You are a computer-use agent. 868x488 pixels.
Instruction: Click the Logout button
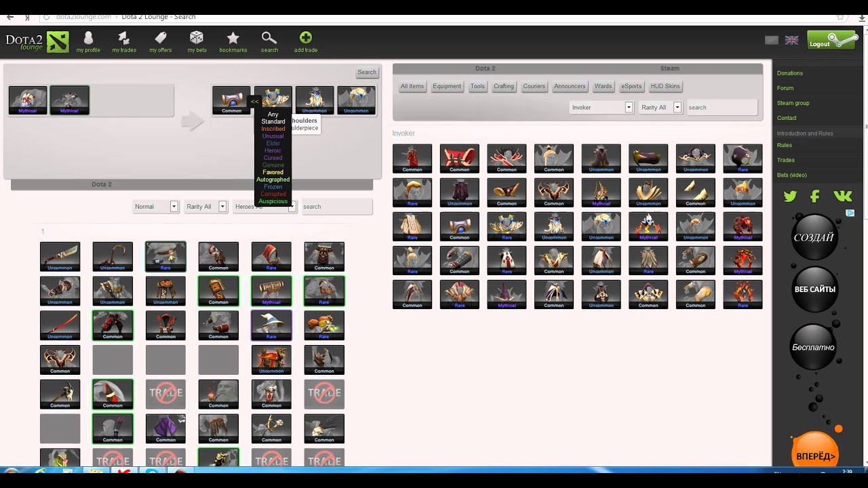[831, 41]
